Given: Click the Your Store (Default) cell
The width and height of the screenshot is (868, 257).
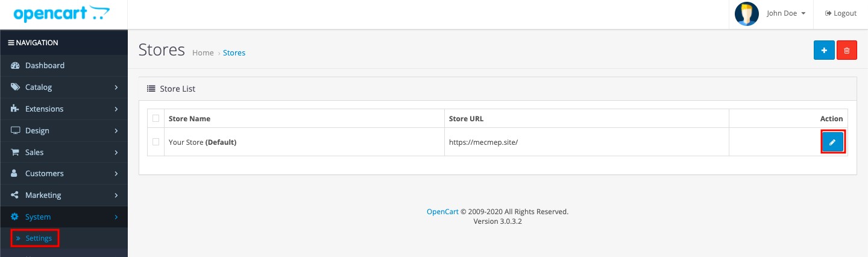Looking at the screenshot, I should tap(304, 142).
